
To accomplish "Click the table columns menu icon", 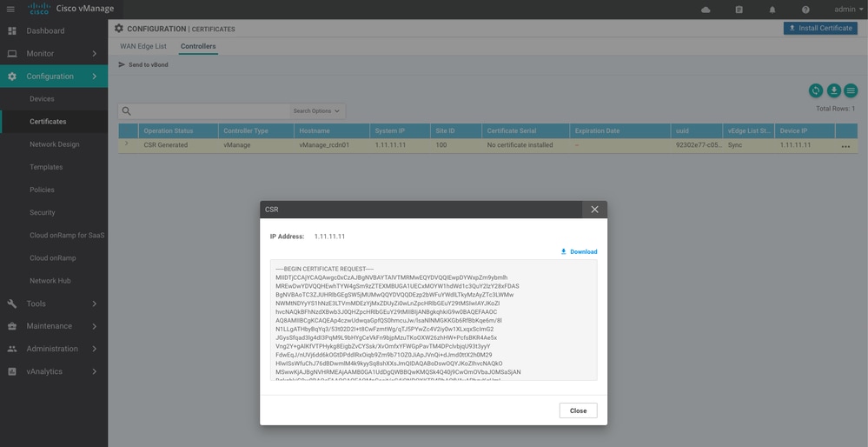I will tap(851, 90).
